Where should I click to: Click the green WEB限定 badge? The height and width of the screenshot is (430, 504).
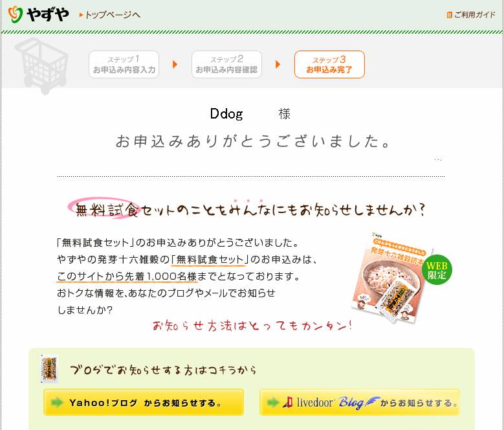437,270
